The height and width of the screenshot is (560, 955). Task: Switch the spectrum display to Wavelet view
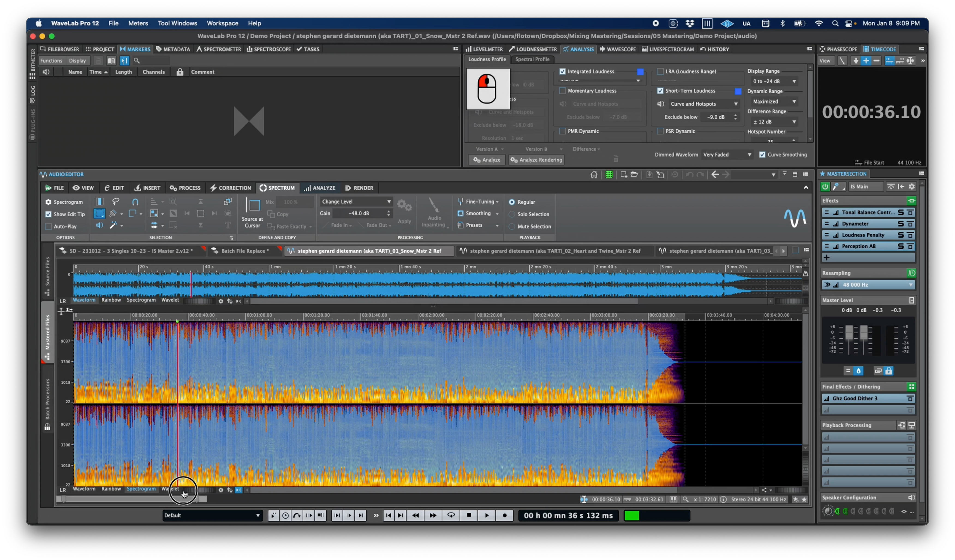click(x=171, y=489)
